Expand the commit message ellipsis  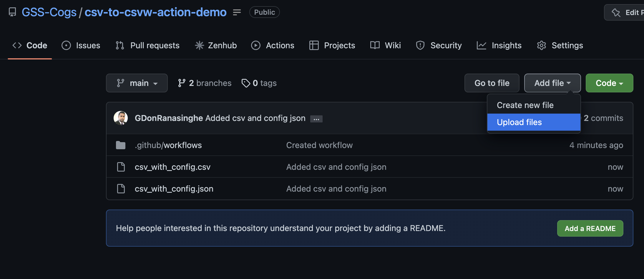pos(316,119)
